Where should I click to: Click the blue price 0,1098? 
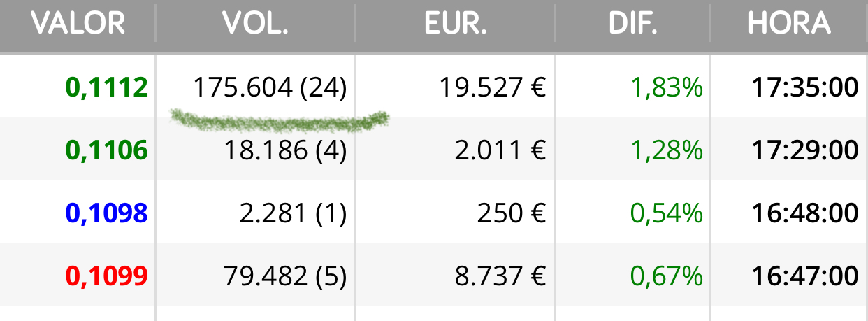tap(107, 213)
